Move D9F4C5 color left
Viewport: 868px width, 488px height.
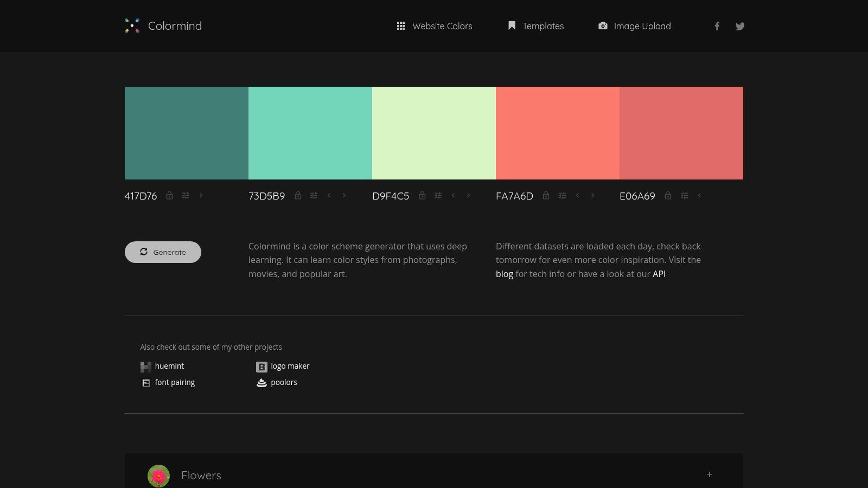click(453, 195)
